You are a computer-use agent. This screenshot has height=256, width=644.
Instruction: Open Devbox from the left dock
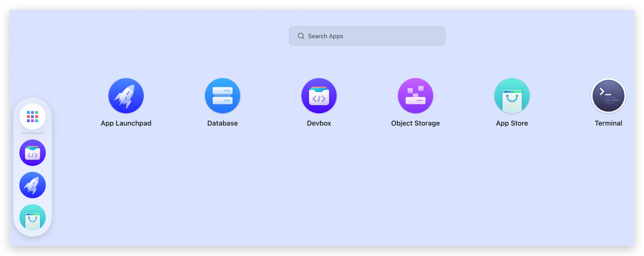(x=32, y=153)
